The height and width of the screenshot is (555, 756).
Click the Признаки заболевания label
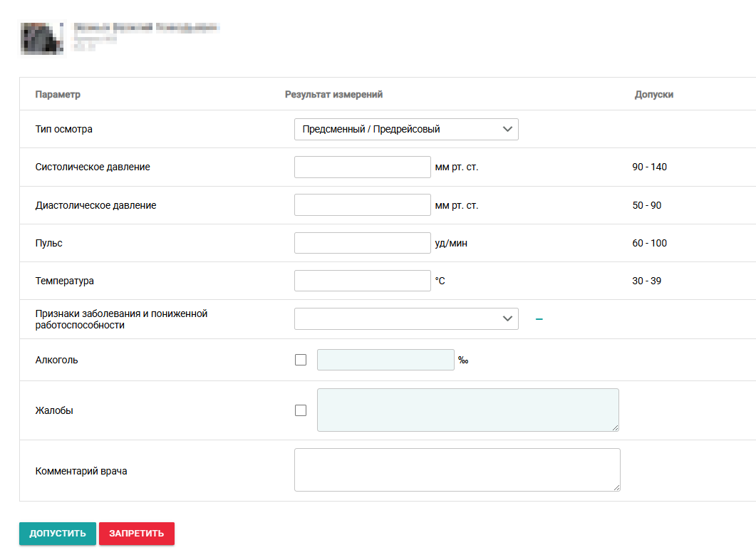click(121, 319)
